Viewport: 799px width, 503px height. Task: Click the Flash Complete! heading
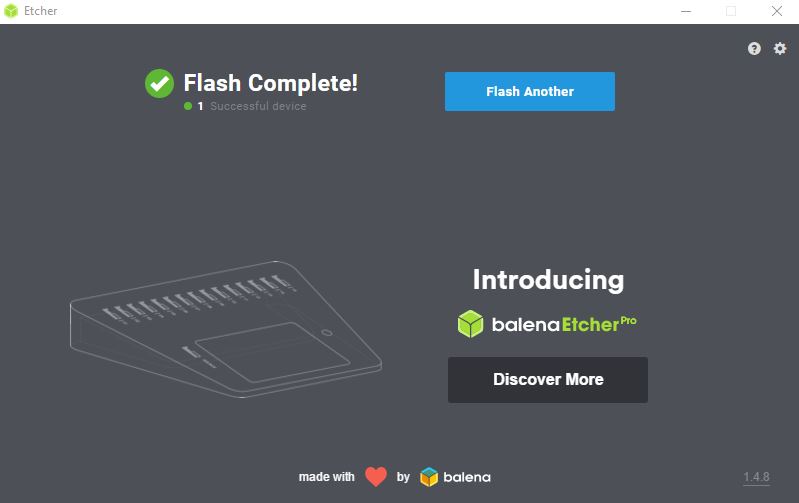point(271,83)
